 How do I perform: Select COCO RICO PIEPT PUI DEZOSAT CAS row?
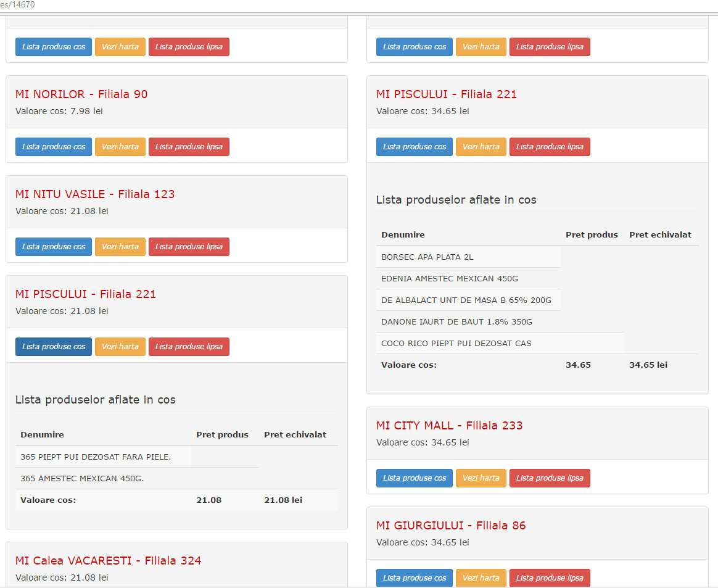coord(500,343)
